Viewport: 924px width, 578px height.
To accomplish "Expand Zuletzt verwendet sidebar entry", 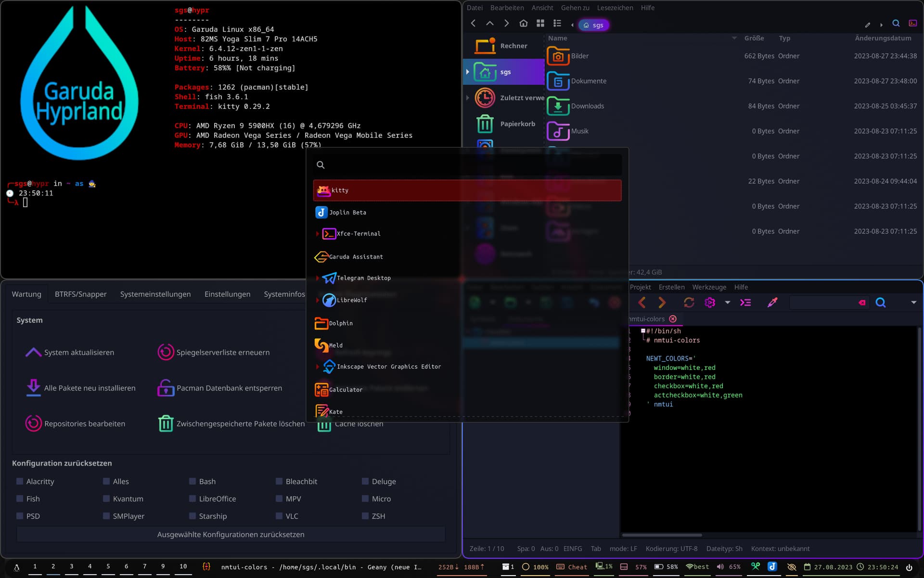I will point(467,98).
